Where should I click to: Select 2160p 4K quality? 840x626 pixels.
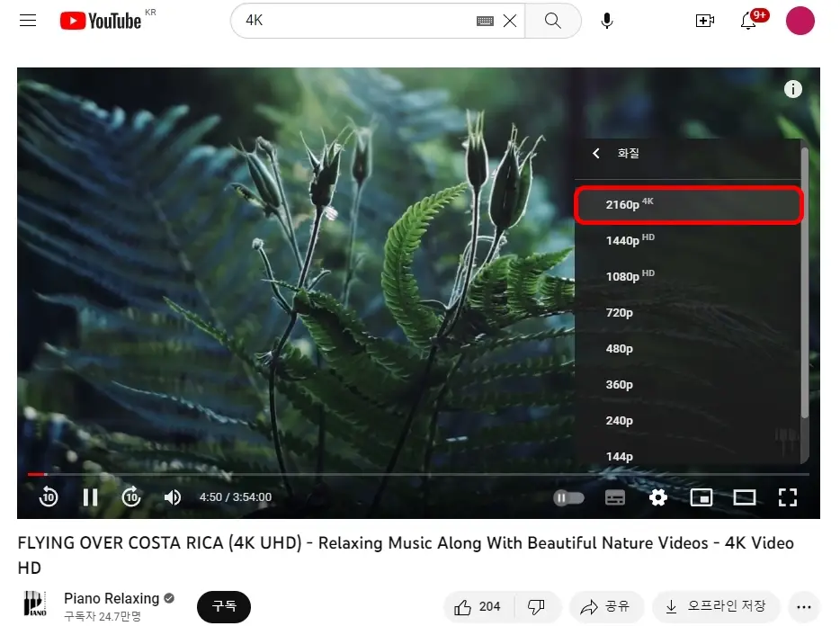pos(688,204)
